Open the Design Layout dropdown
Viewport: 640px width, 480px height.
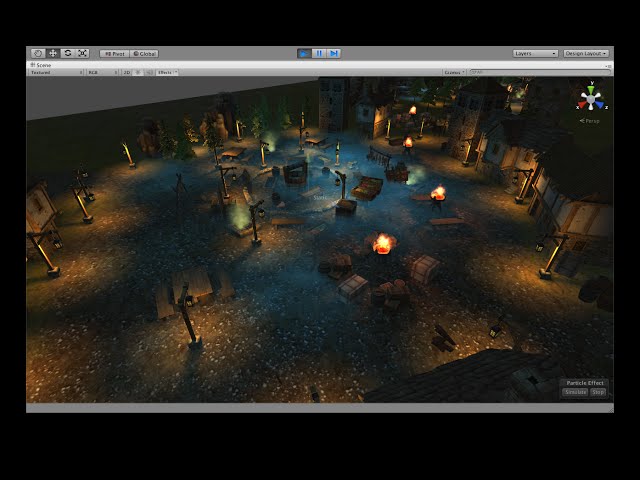point(586,53)
